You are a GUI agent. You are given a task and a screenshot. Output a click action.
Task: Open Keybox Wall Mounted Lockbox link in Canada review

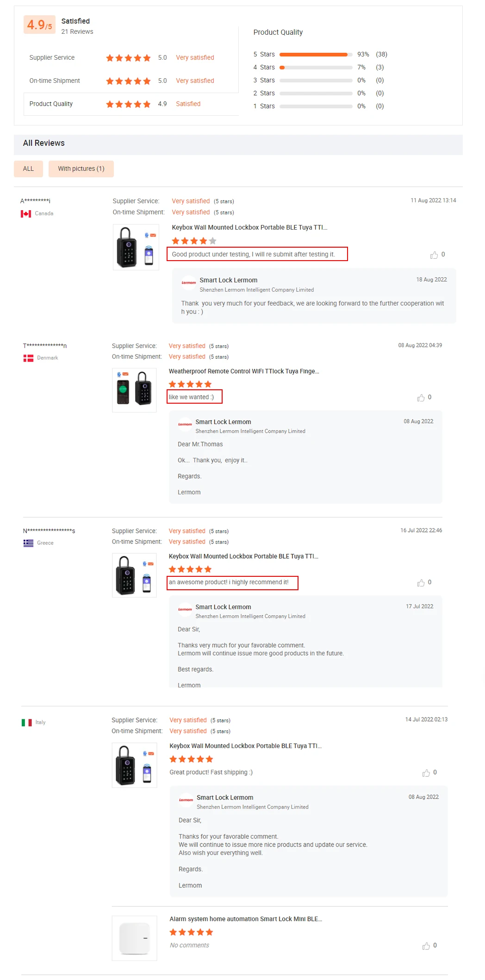(249, 228)
